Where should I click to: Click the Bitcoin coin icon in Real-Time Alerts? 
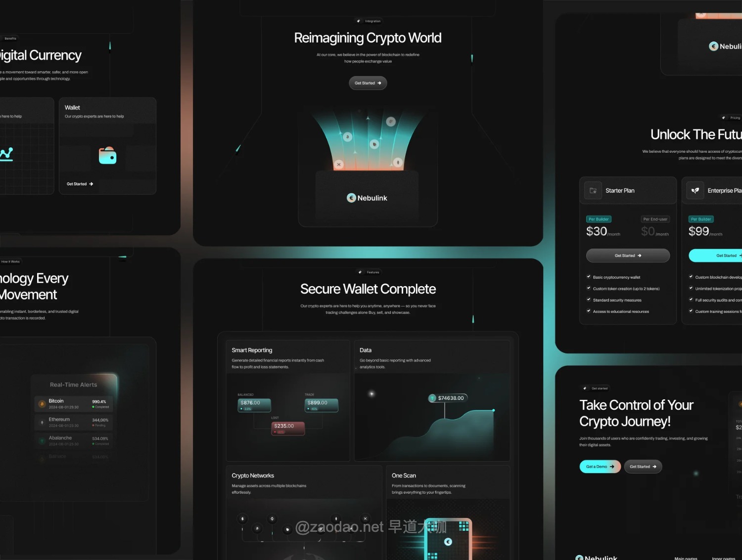pos(42,404)
